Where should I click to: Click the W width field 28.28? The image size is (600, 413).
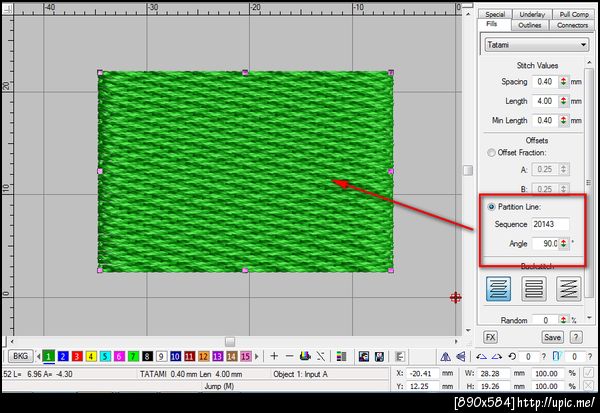[492, 373]
